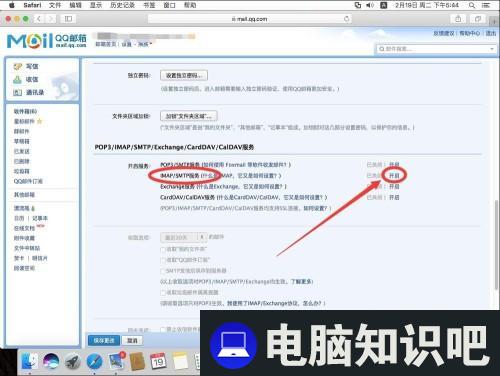The image size is (500, 376).
Task: Open Spotlight search in menu bar
Action: click(x=472, y=5)
